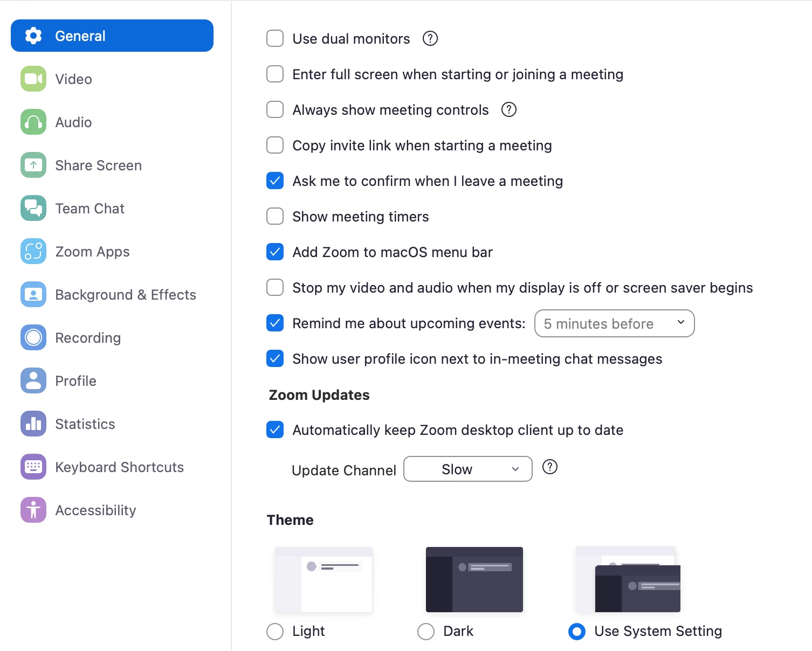
Task: Open the Team Chat settings tab
Action: (x=112, y=208)
